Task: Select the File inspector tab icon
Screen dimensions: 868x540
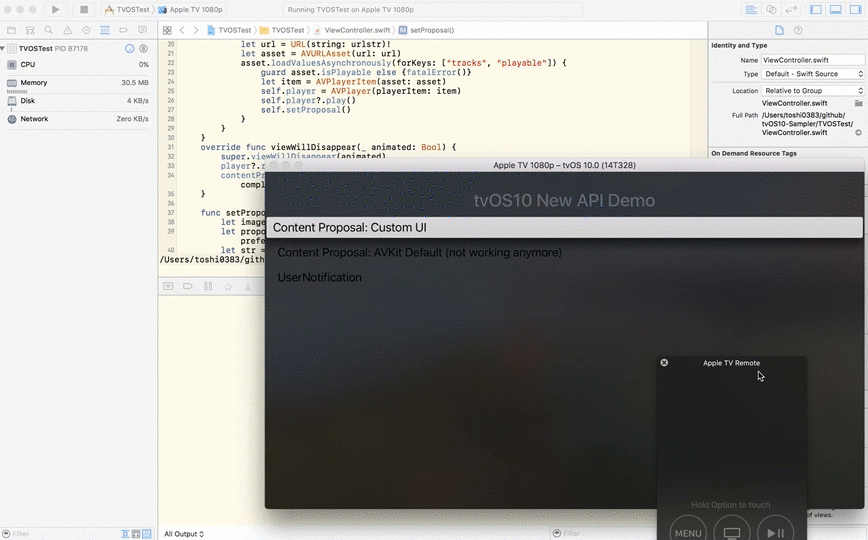Action: coord(779,30)
